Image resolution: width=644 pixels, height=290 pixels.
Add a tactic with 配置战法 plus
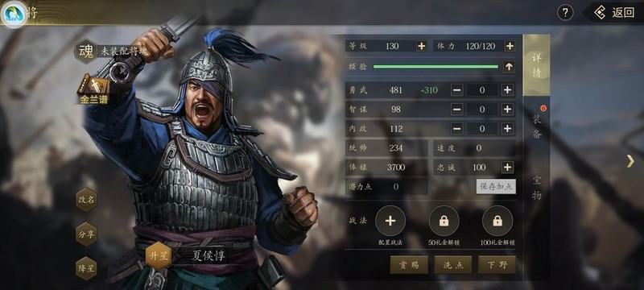point(390,221)
